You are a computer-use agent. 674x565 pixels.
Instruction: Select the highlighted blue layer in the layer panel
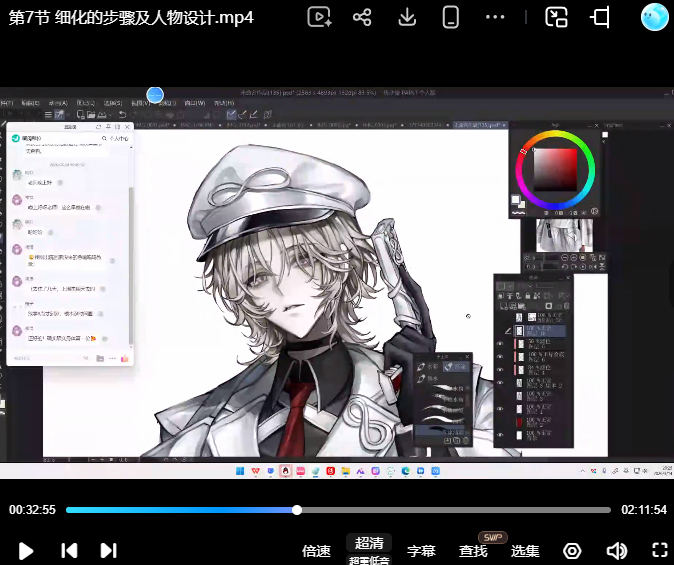coord(540,330)
